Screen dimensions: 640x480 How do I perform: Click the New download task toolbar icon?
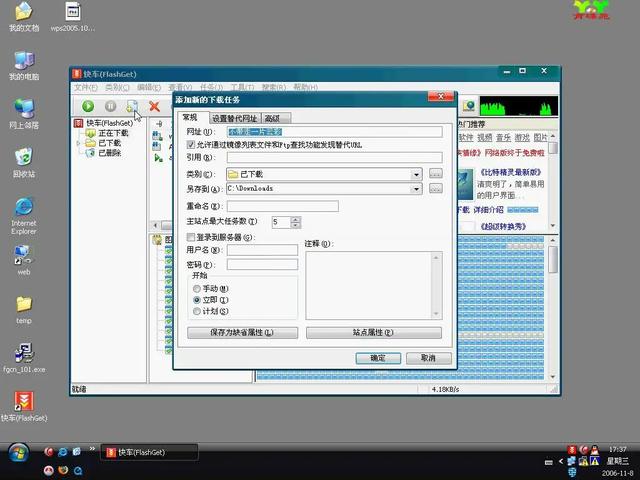pos(132,106)
